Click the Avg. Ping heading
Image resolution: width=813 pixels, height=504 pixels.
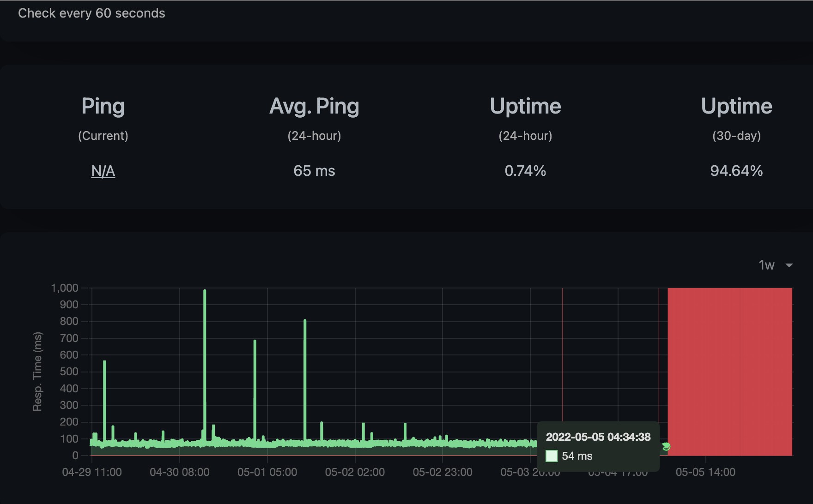(x=314, y=106)
